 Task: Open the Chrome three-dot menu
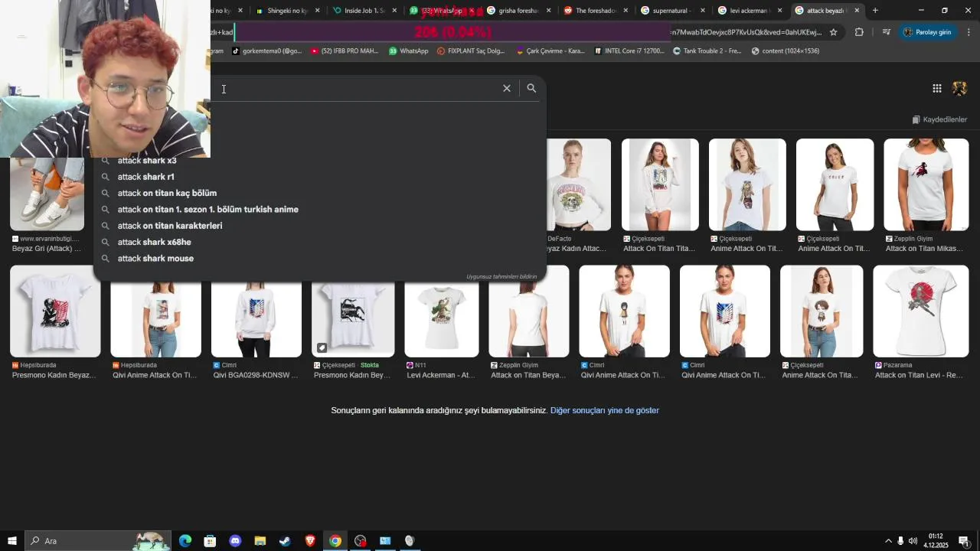(969, 32)
